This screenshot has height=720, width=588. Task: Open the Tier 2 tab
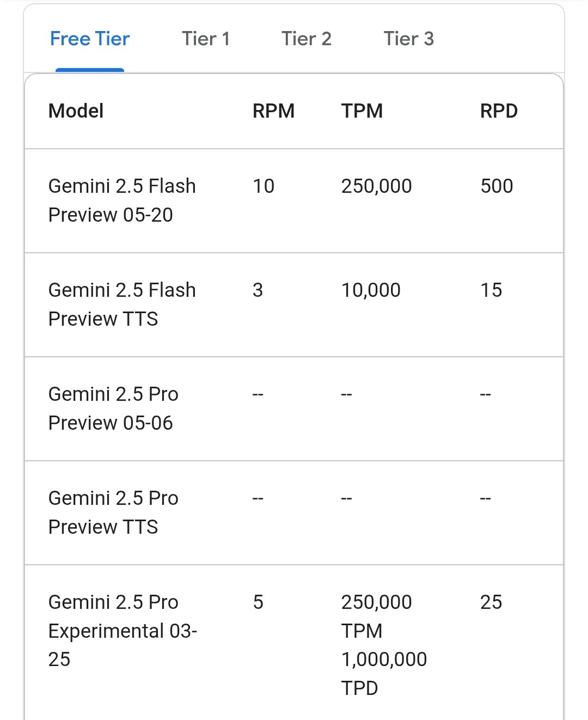pyautogui.click(x=306, y=39)
